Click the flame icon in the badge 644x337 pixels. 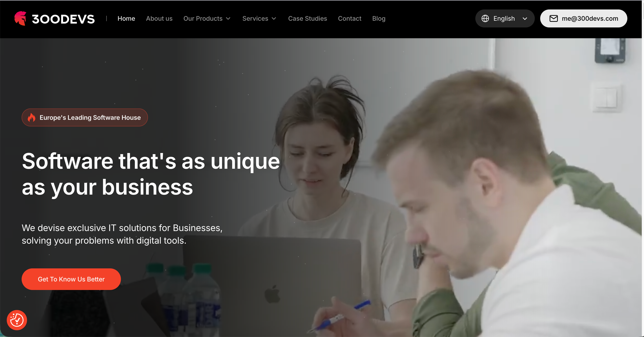tap(32, 117)
